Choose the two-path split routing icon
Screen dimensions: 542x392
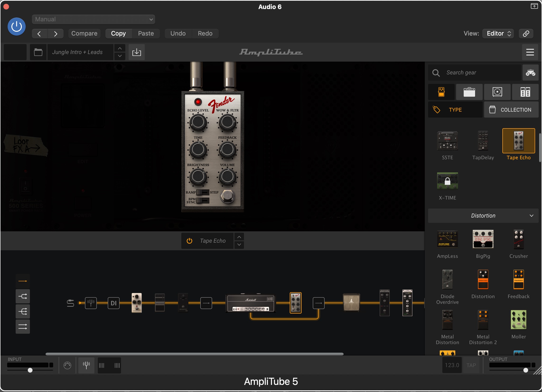coord(23,296)
